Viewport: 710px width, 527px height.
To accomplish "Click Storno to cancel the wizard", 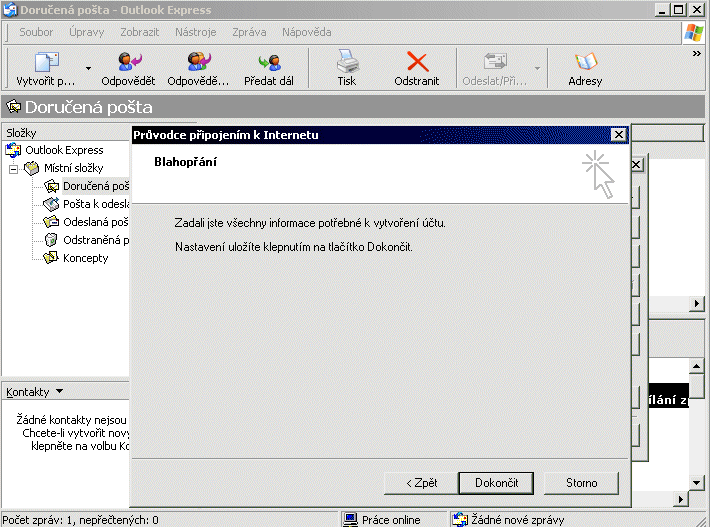I will coord(581,483).
